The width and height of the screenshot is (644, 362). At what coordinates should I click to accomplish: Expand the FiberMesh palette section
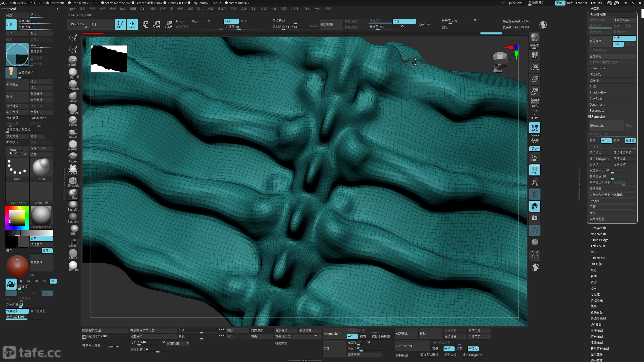(598, 258)
